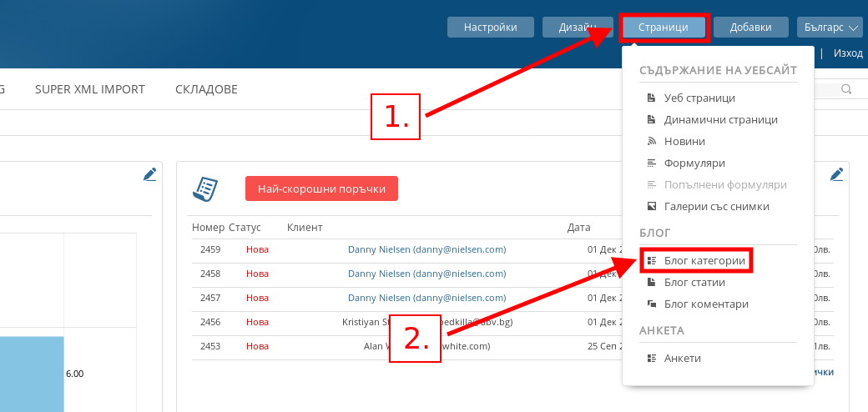Open the Български language dropdown
The width and height of the screenshot is (868, 412).
(829, 28)
